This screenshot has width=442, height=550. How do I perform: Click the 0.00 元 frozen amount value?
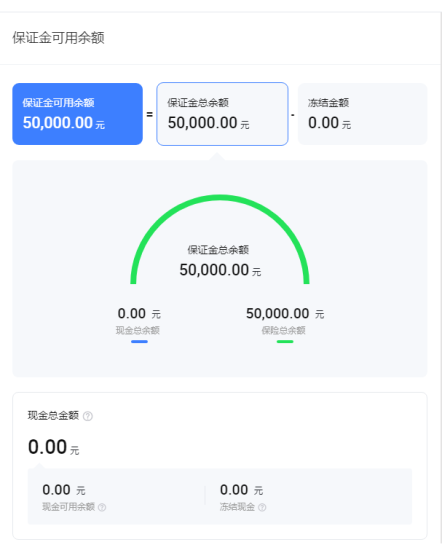point(329,123)
